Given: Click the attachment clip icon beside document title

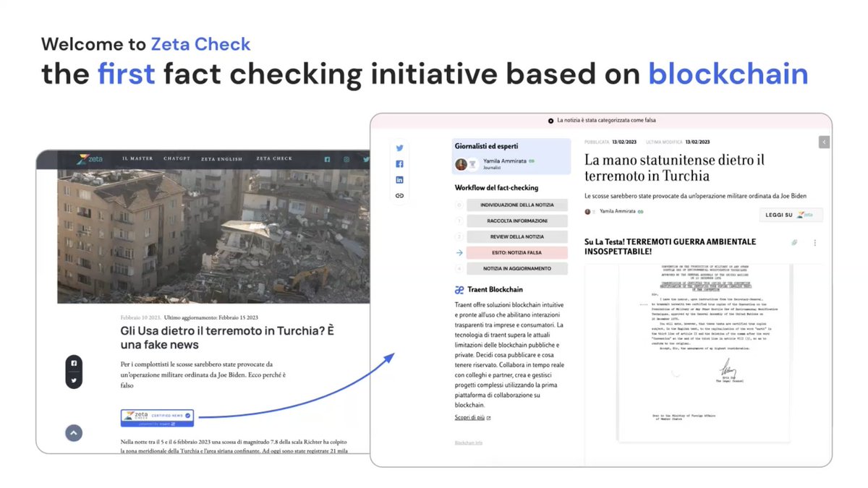Looking at the screenshot, I should point(793,243).
